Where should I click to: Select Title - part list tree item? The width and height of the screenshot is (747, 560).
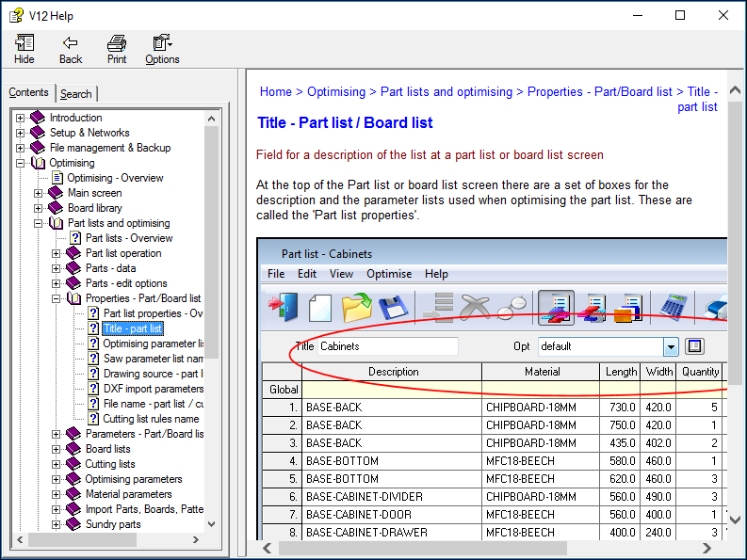point(133,328)
